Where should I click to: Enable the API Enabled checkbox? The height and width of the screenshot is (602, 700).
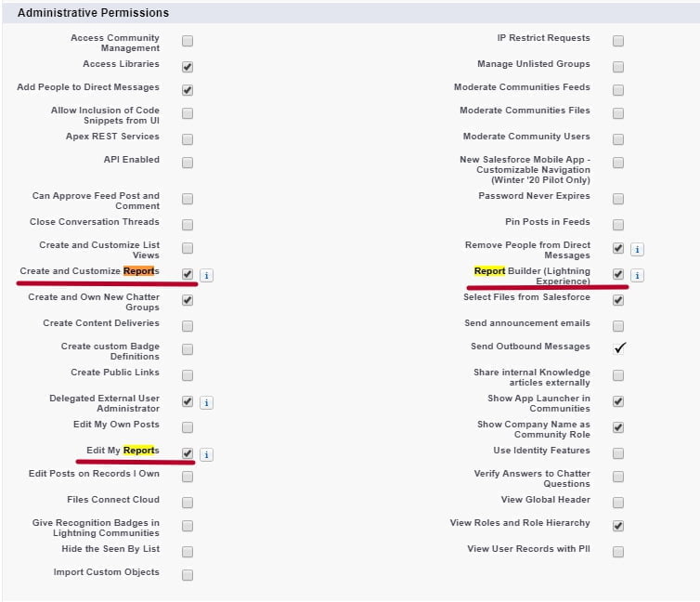(188, 163)
